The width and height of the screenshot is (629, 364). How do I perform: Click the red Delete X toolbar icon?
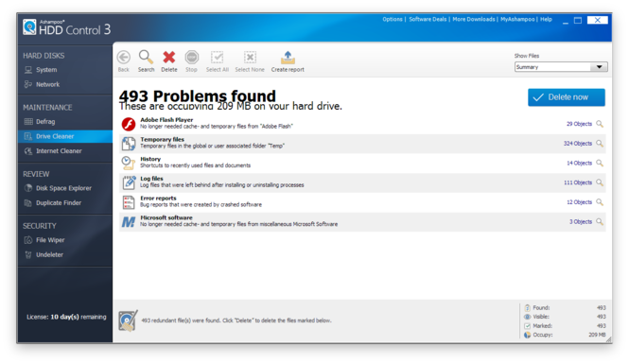coord(169,57)
